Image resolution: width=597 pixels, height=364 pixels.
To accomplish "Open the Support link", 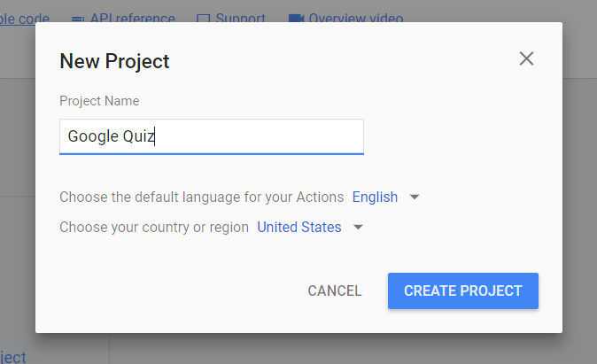I will (x=241, y=18).
